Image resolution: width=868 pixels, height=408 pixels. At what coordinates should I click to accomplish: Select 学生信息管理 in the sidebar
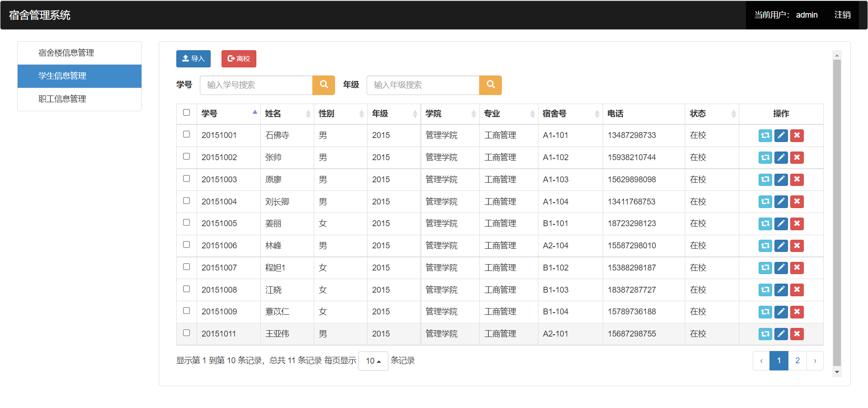pos(80,76)
